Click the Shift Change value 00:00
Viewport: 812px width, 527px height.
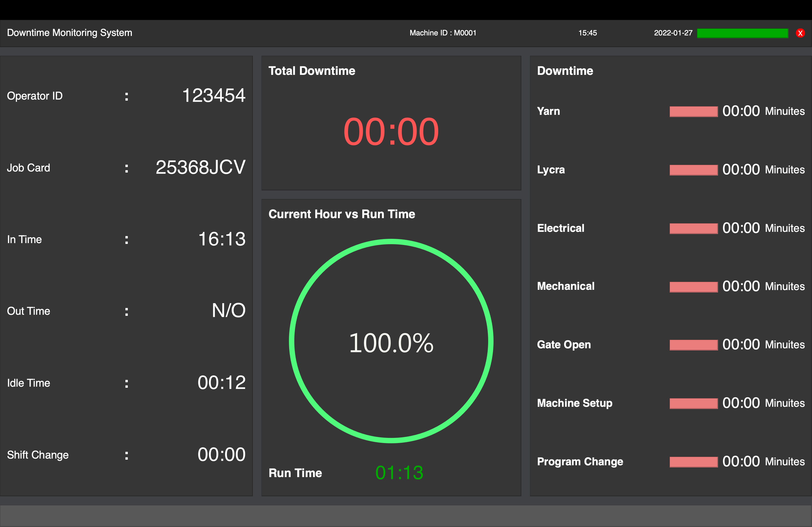(222, 454)
